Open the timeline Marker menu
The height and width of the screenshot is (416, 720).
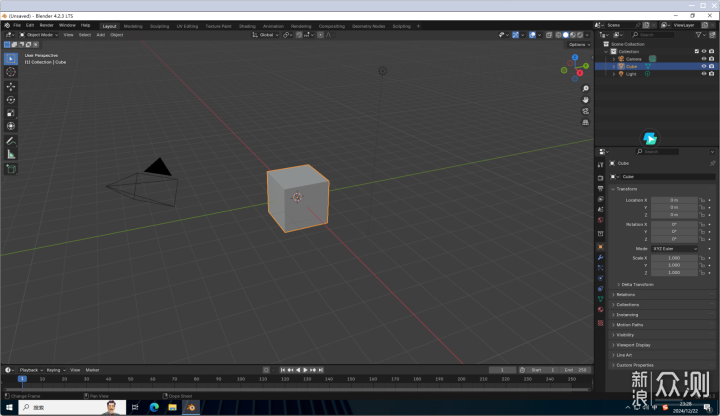tap(92, 370)
